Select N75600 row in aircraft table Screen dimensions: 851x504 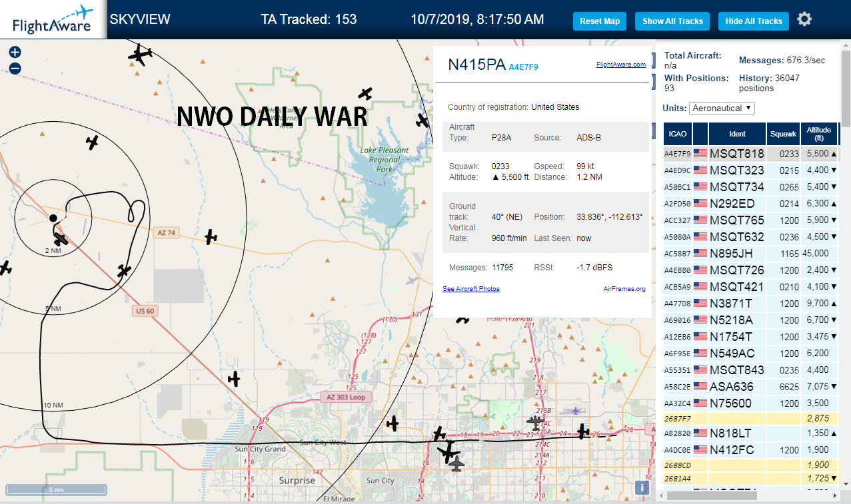coord(751,403)
